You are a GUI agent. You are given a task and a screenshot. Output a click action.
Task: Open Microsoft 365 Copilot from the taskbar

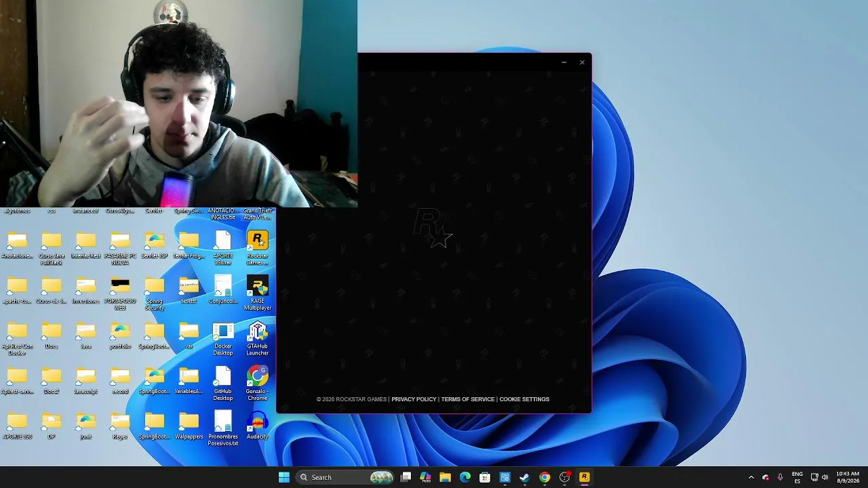click(x=425, y=477)
